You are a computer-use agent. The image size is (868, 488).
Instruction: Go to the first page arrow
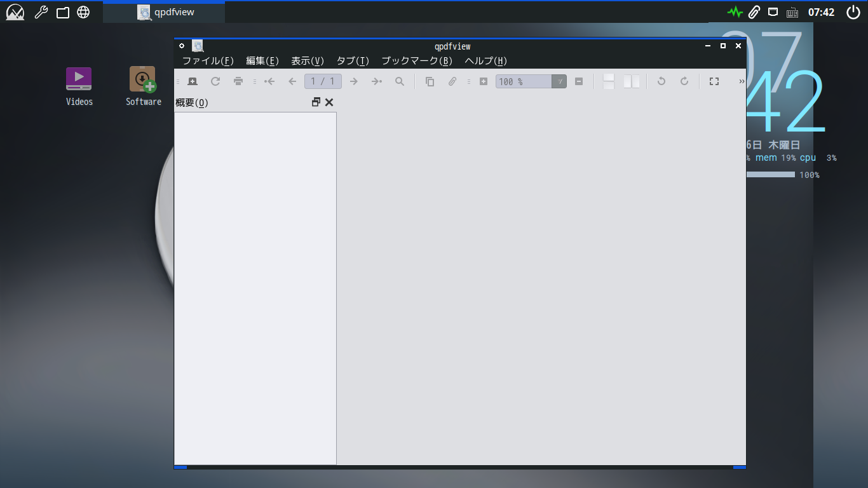269,81
